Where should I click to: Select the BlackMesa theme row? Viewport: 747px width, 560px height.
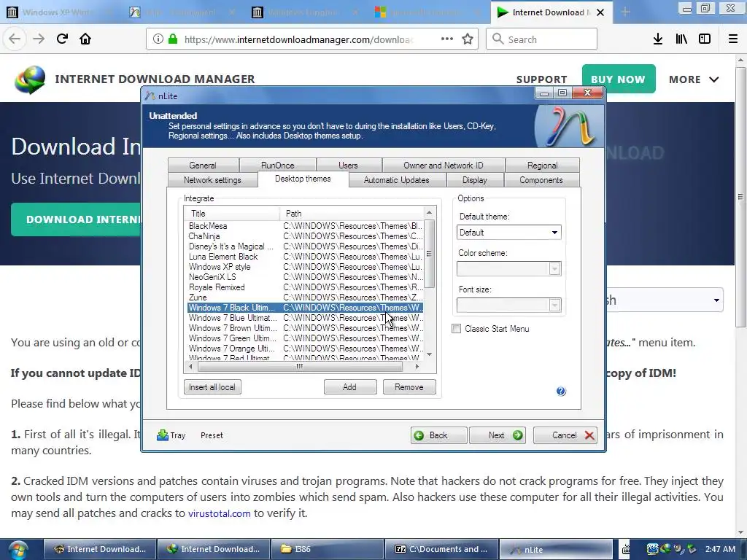(x=305, y=226)
